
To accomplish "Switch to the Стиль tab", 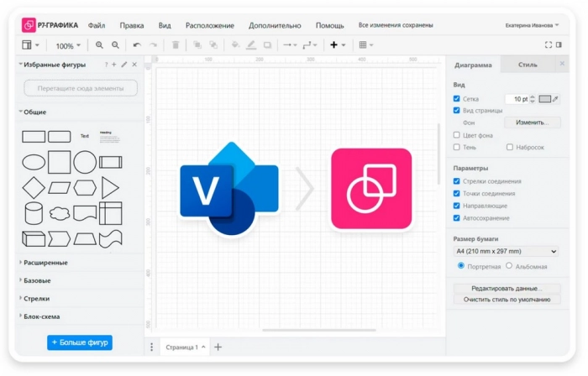I will coord(528,65).
